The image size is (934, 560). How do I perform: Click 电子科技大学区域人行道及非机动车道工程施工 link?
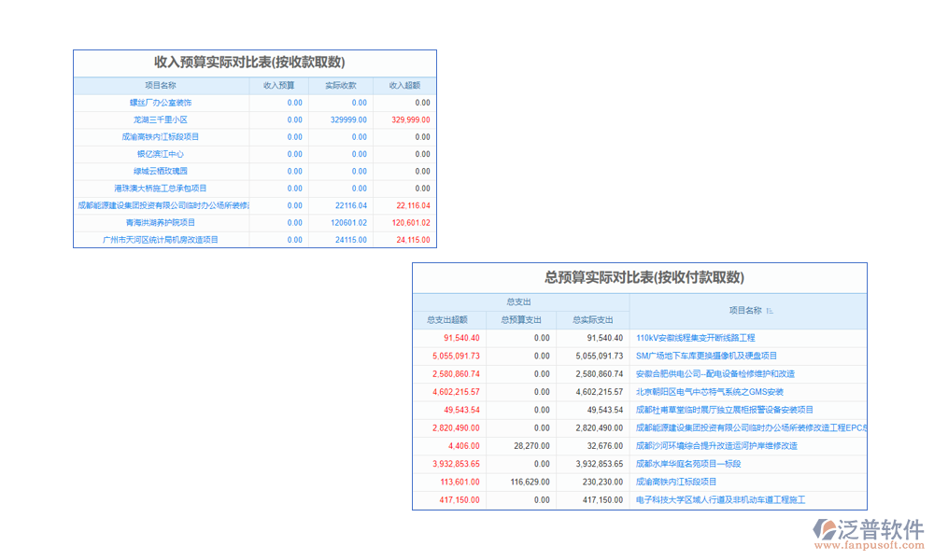click(720, 500)
